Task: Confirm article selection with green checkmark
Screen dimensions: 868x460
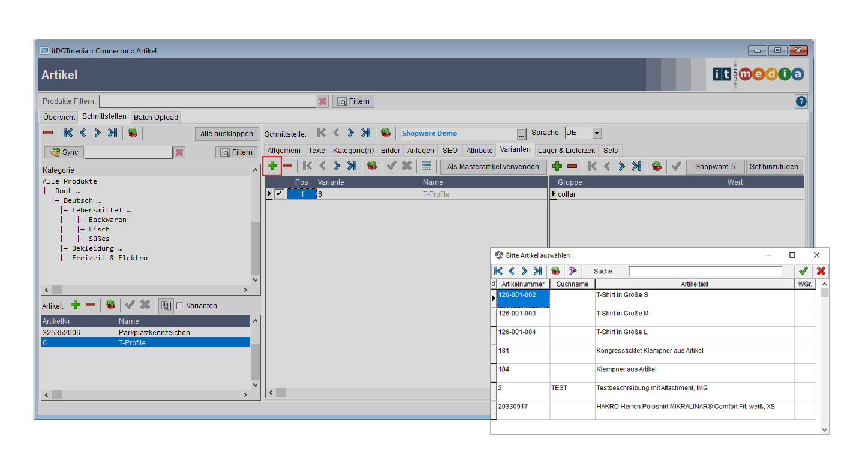Action: [x=803, y=272]
